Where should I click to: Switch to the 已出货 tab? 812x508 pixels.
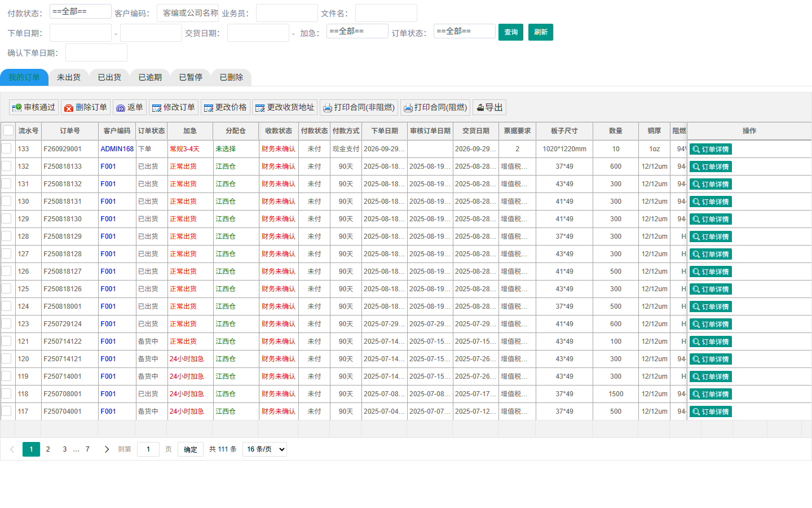(x=109, y=77)
